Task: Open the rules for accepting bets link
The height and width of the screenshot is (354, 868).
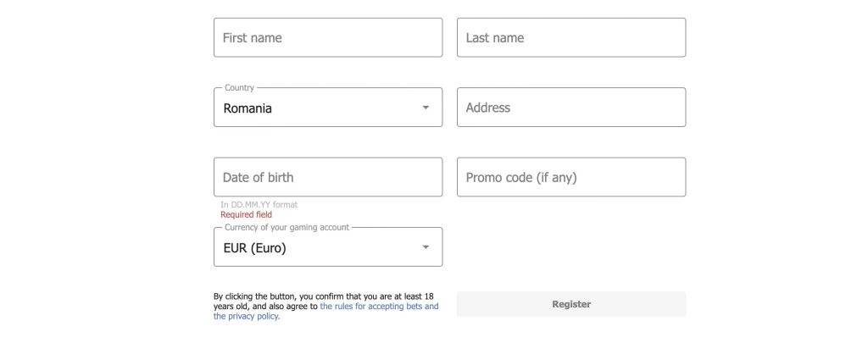Action: [379, 307]
